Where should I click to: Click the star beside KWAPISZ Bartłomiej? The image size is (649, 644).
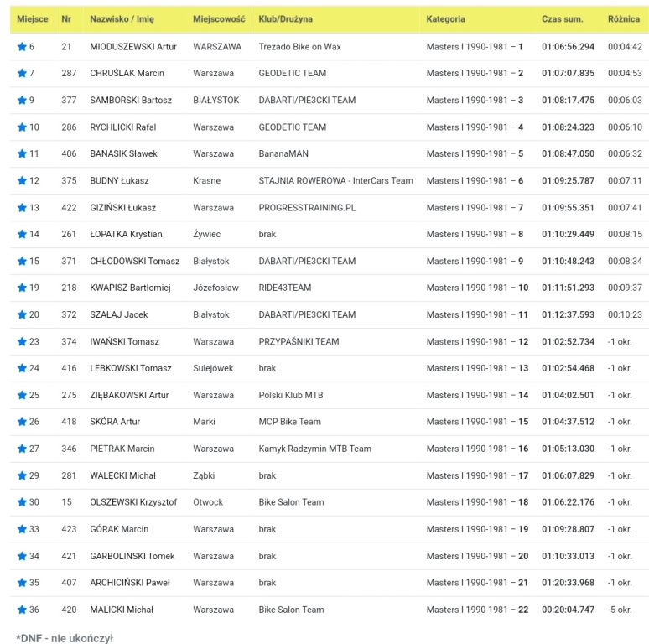(22, 288)
